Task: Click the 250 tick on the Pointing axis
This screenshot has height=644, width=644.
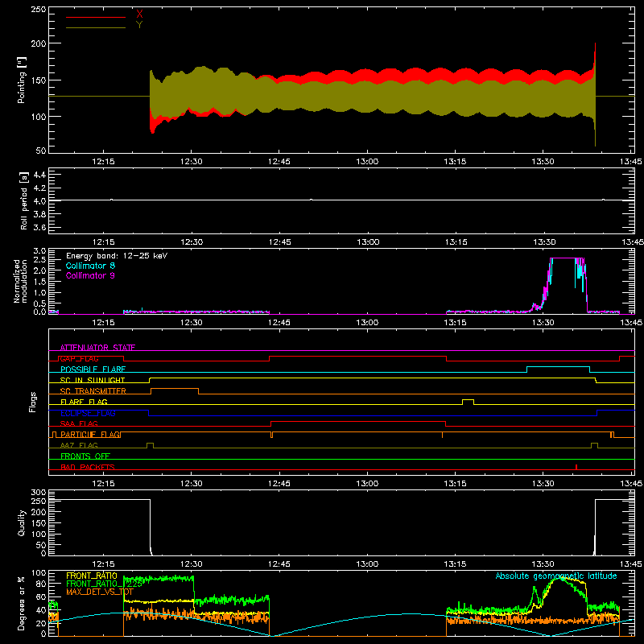Action: coord(39,10)
